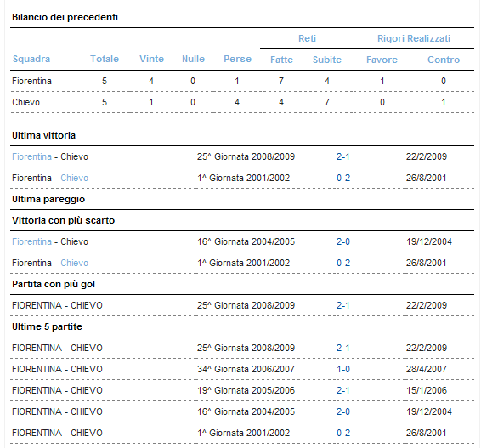The image size is (481, 448).
Task: Click the Totale column header
Action: click(105, 59)
